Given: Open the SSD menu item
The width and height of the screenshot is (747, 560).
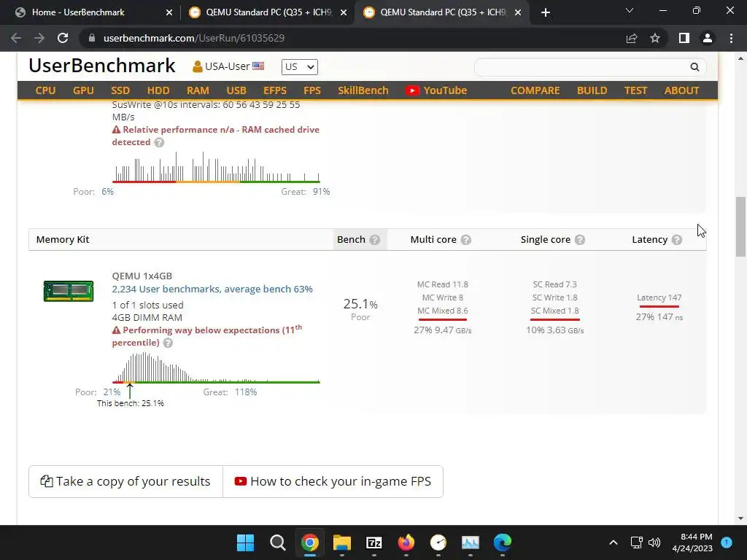Looking at the screenshot, I should (120, 90).
